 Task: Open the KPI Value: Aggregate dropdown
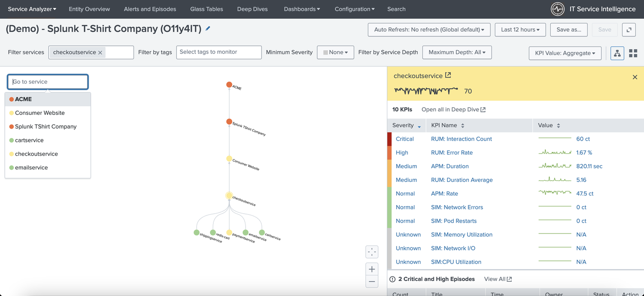(565, 53)
